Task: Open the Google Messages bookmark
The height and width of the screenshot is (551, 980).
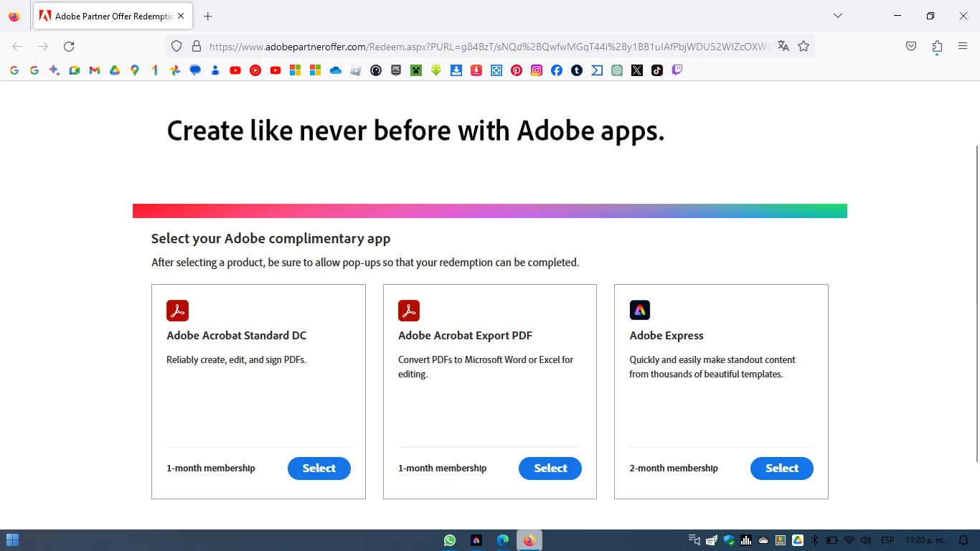Action: point(194,70)
